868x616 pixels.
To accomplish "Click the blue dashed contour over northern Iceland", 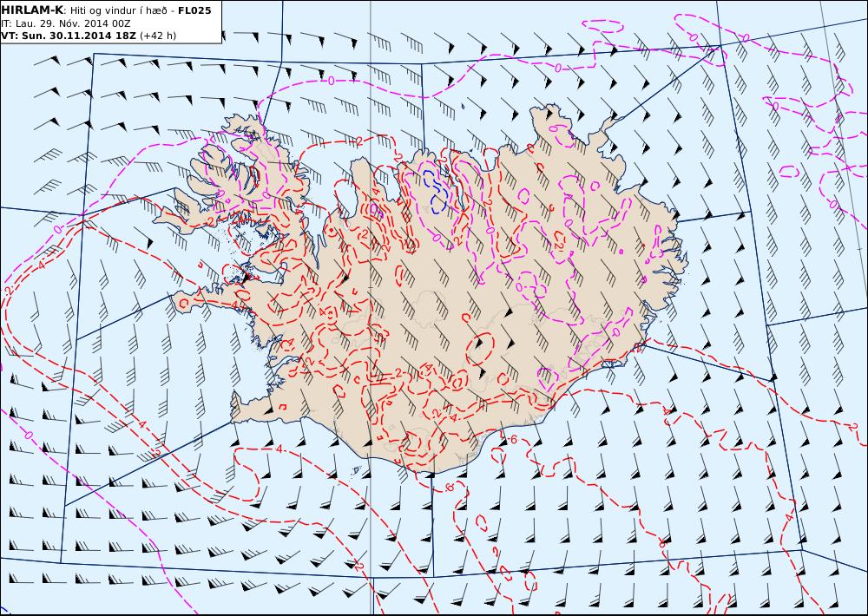I will point(436,190).
